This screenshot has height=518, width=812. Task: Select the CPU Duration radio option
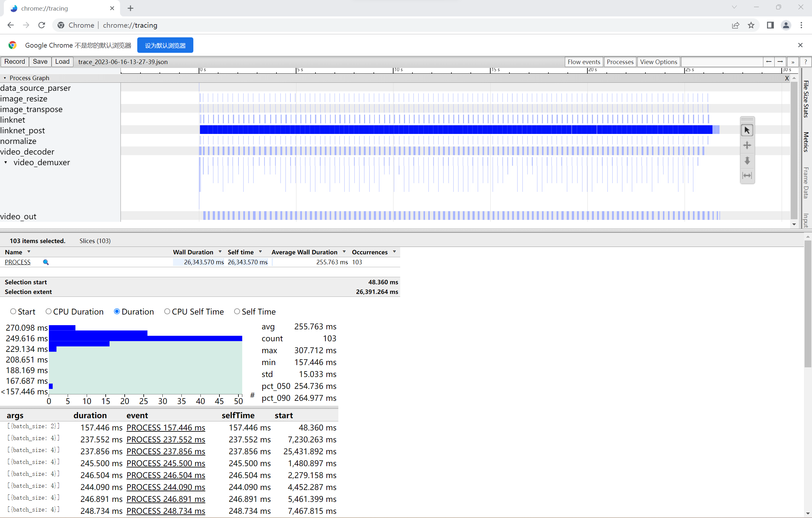[x=49, y=311]
